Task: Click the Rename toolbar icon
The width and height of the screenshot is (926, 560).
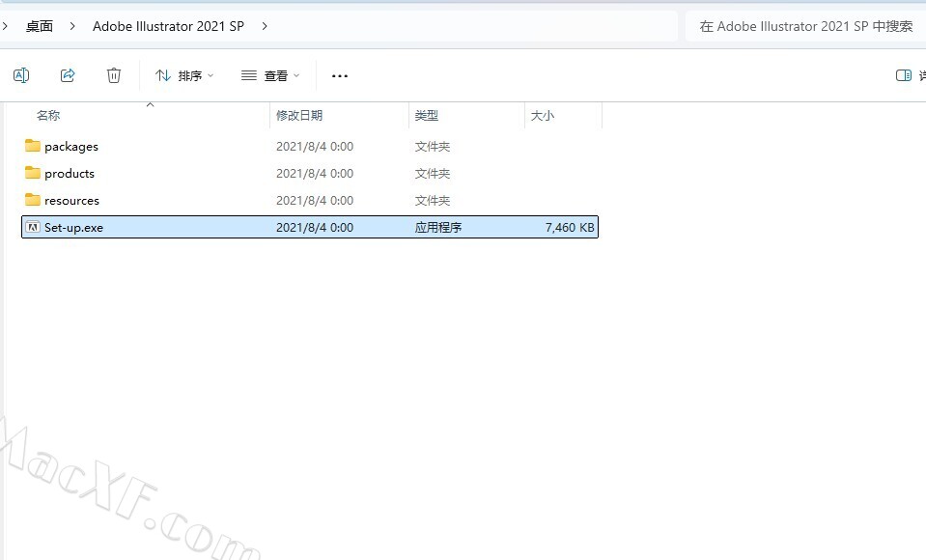Action: pyautogui.click(x=21, y=75)
